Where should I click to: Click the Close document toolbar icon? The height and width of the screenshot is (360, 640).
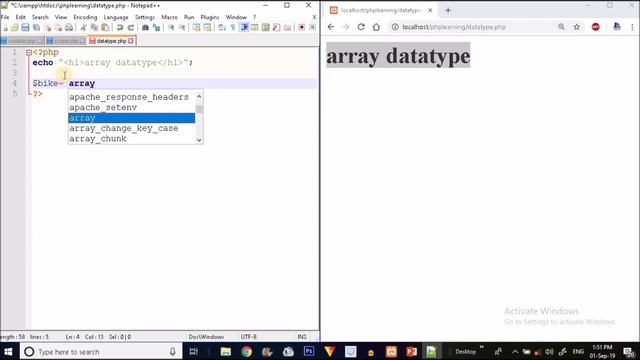pos(48,28)
